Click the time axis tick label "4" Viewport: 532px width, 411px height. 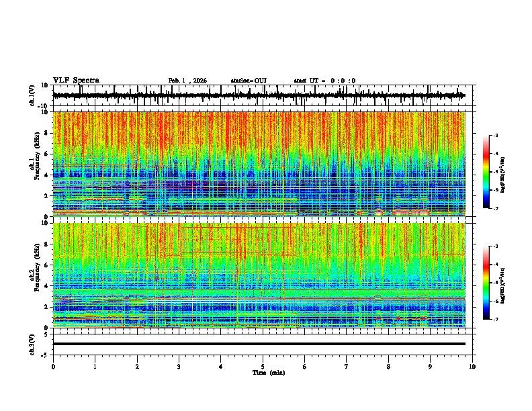(221, 367)
